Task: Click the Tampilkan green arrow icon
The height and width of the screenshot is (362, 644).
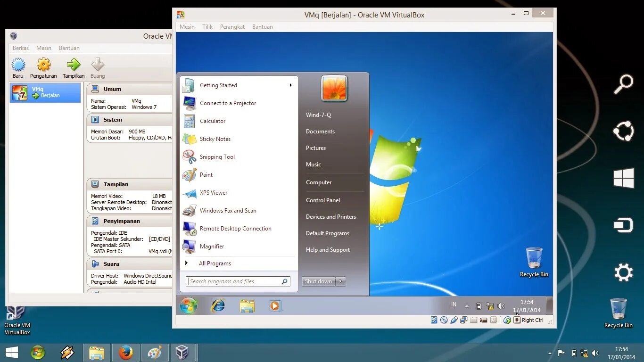Action: tap(74, 65)
